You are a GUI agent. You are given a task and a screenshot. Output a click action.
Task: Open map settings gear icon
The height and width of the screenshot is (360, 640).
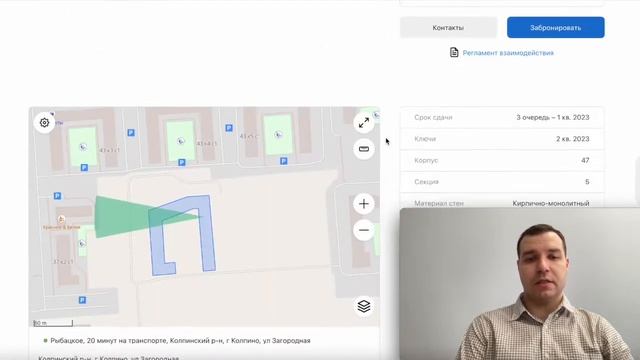(44, 122)
